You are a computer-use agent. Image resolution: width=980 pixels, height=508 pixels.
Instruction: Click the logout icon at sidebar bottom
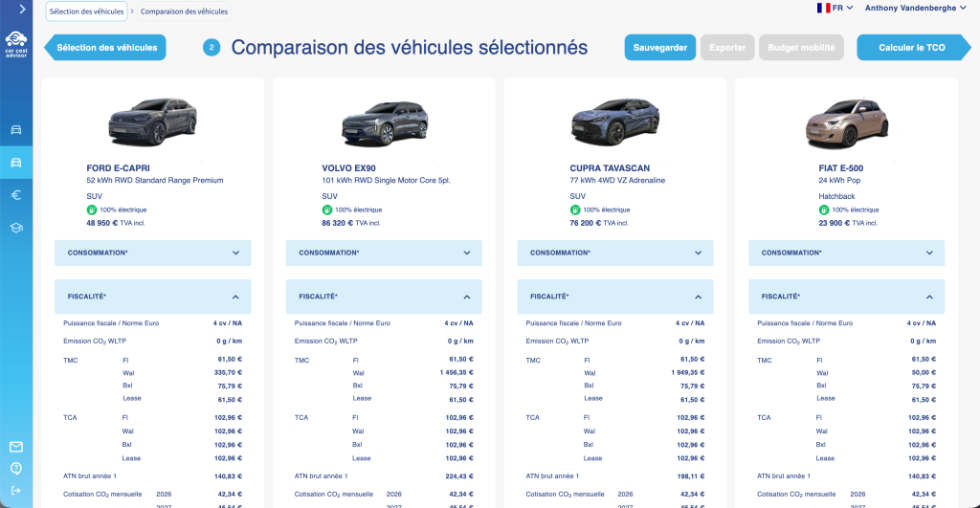16,489
